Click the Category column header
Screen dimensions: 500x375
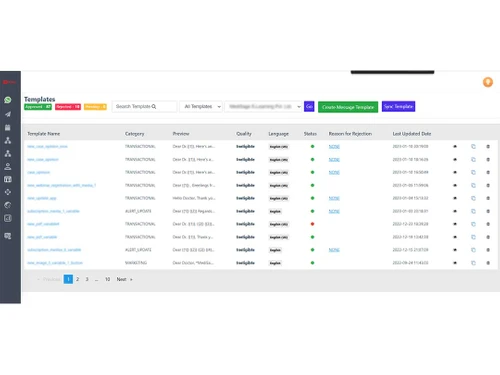[135, 134]
